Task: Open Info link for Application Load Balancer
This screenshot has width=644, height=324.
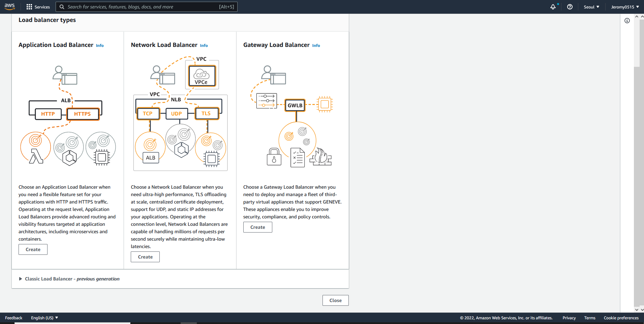Action: tap(100, 46)
